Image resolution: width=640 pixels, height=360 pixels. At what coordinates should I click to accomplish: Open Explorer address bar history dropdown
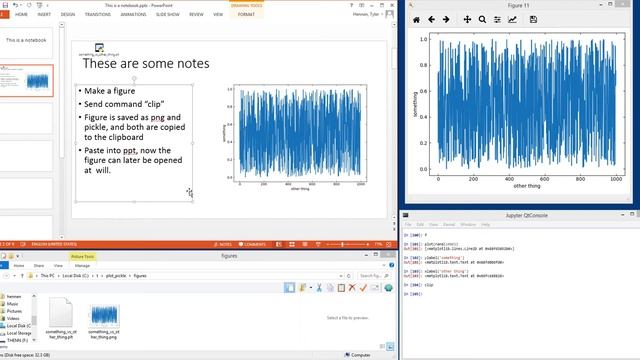coord(341,276)
